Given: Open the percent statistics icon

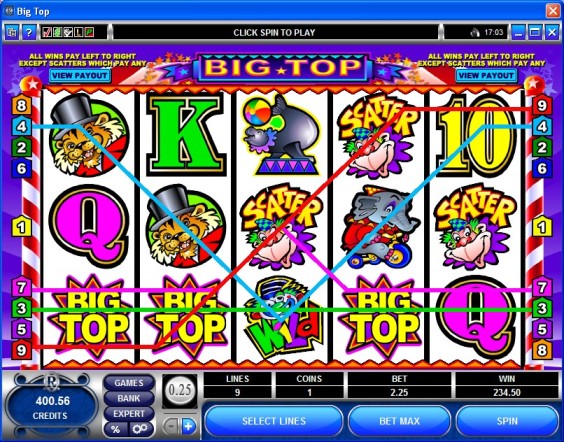Looking at the screenshot, I should (116, 429).
